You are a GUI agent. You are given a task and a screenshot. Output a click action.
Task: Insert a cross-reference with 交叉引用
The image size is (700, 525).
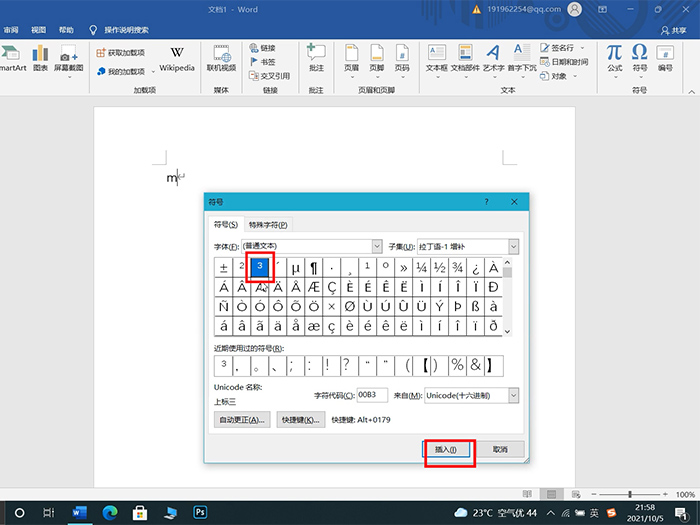point(270,76)
